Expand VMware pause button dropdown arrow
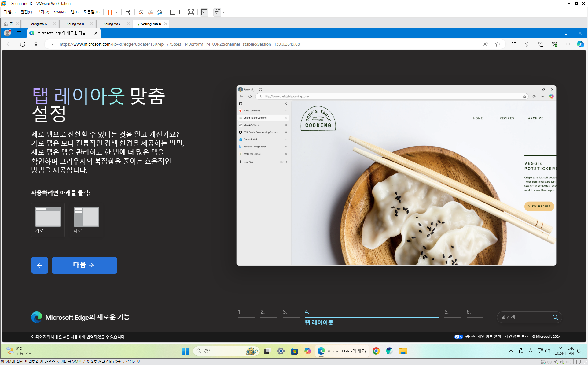588x365 pixels. (x=116, y=12)
